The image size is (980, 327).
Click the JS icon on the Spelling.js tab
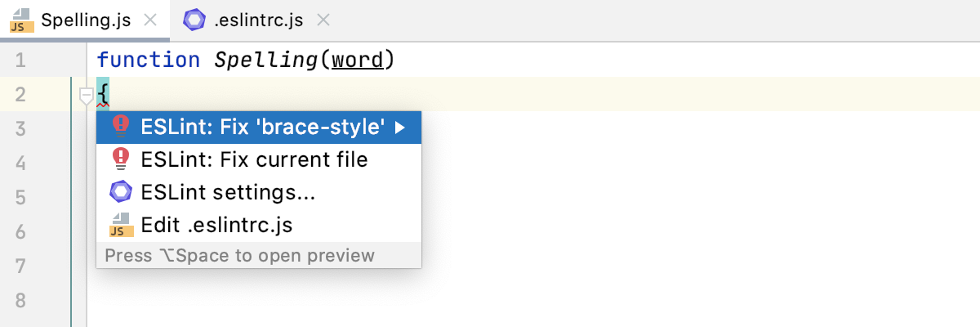tap(20, 20)
